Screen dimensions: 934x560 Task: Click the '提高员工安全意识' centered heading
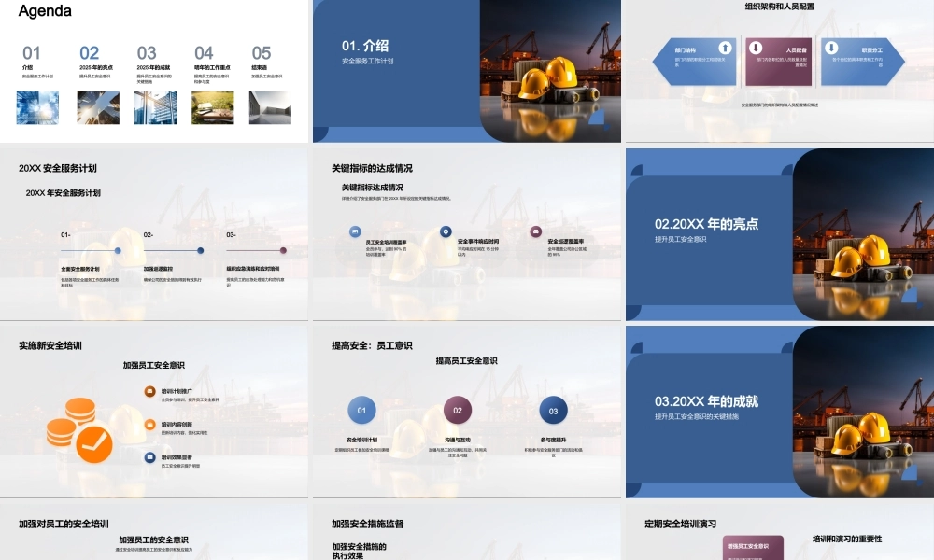[x=466, y=360]
